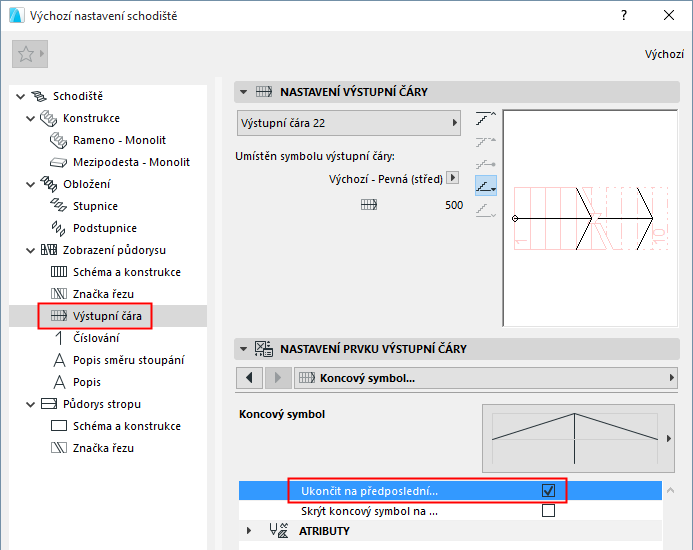Collapse the Půdorys stropu node
Image resolution: width=693 pixels, height=550 pixels.
point(30,404)
